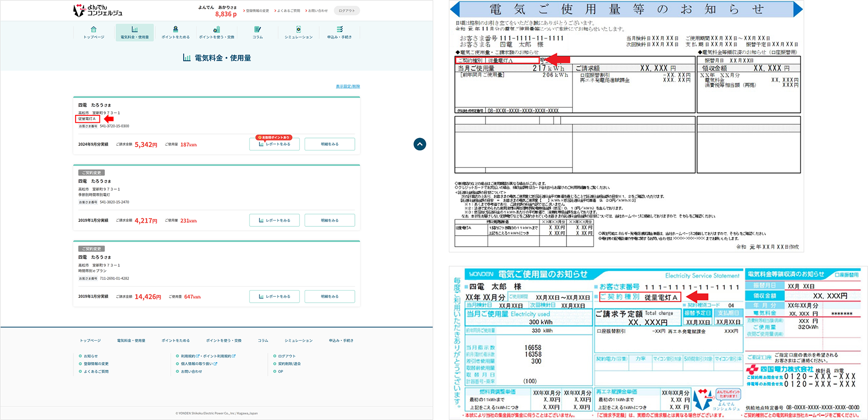Click the 217 kWh usage on the upper bill
Screen dimensions: 868x420
[x=548, y=68]
